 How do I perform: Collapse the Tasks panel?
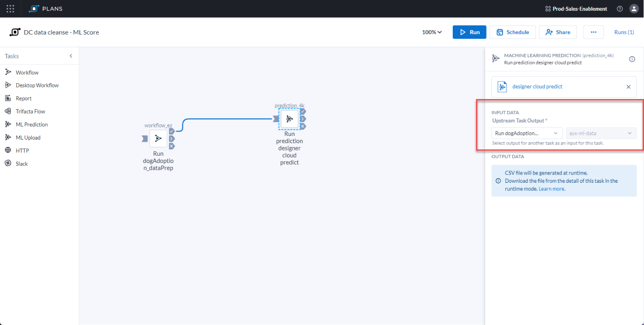click(71, 56)
